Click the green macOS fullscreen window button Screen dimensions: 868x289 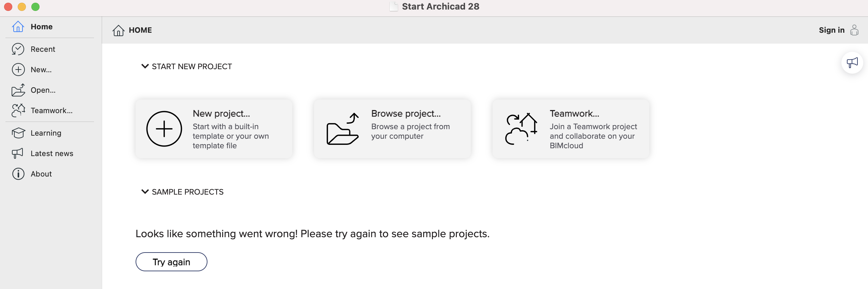click(x=35, y=7)
